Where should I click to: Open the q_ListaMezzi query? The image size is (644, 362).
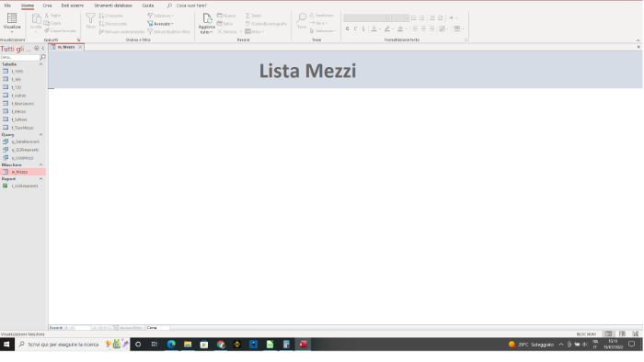click(x=22, y=158)
